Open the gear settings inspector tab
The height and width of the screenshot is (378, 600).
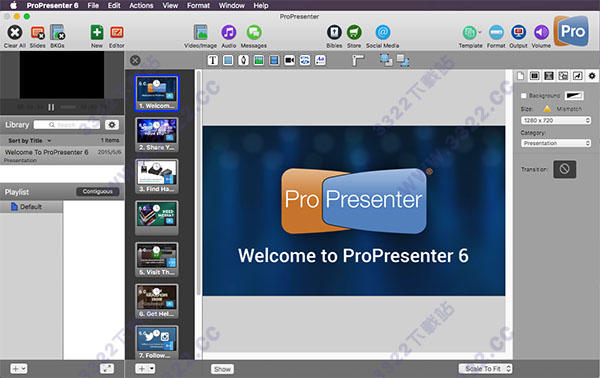[592, 76]
